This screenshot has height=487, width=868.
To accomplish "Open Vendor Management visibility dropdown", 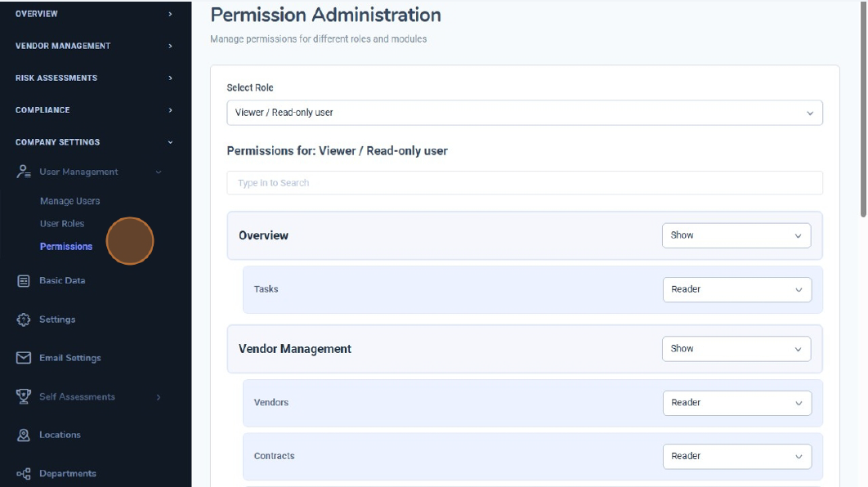I will pyautogui.click(x=736, y=349).
